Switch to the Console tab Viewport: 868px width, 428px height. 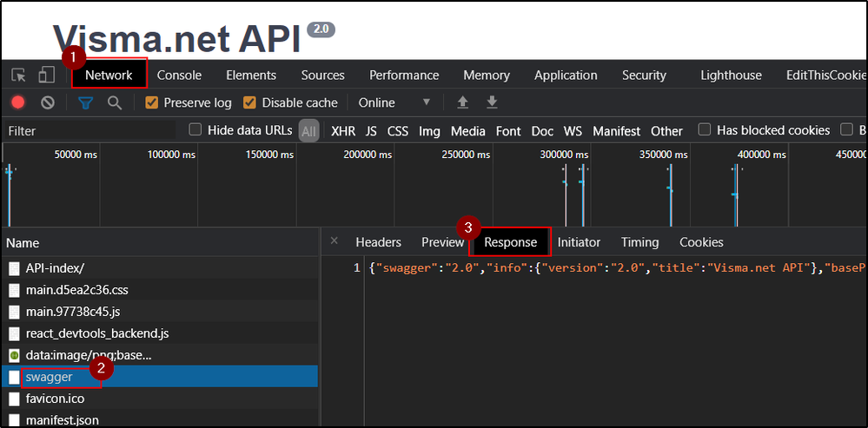click(179, 76)
